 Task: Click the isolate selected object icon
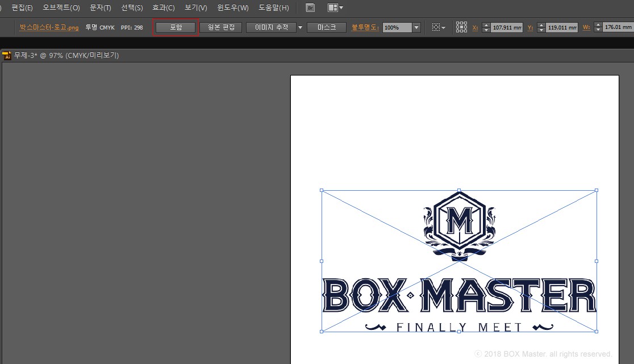click(436, 27)
